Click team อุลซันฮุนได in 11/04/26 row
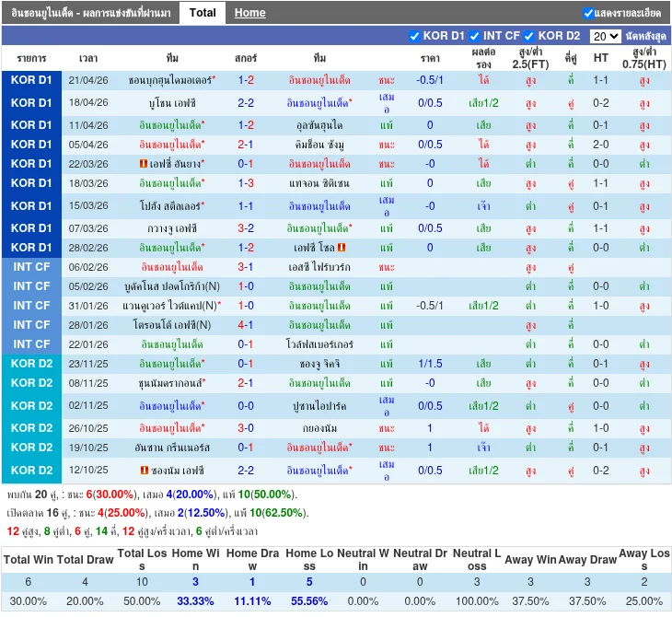The height and width of the screenshot is (617, 672). pos(319,125)
